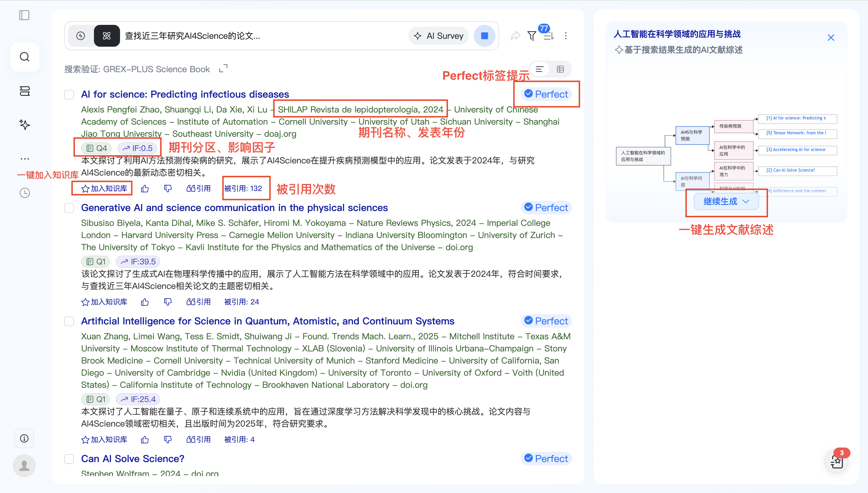The height and width of the screenshot is (493, 868).
Task: Open mind map node [2] Can AI Solve Science?
Action: (x=797, y=170)
